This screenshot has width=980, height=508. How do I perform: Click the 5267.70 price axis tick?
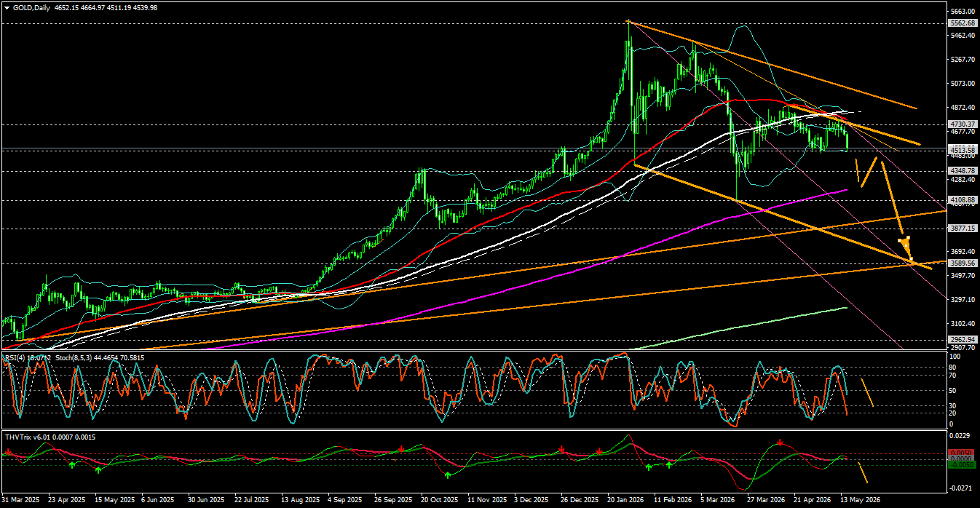coord(963,60)
